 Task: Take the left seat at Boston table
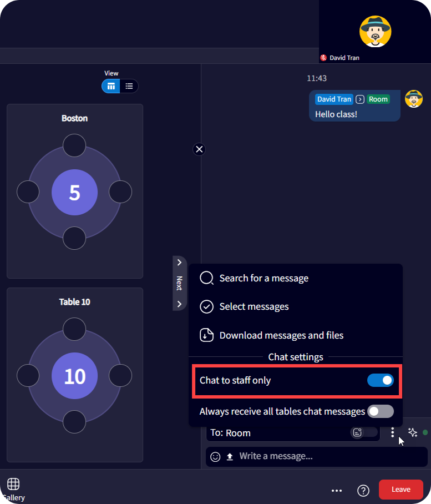(28, 192)
